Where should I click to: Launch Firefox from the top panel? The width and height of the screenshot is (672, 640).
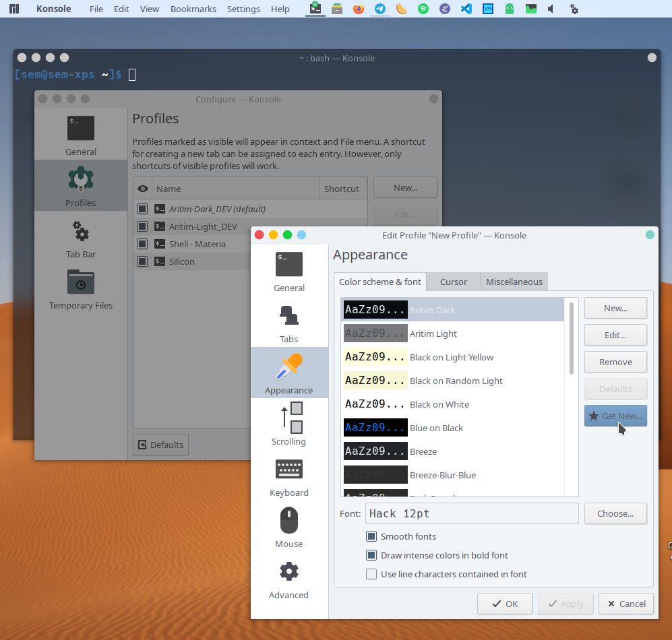pyautogui.click(x=359, y=9)
